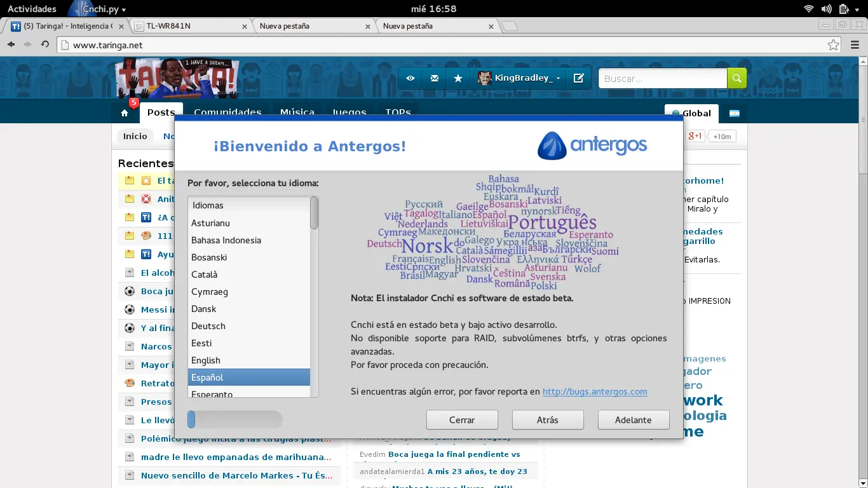Click the eye icon in Taringa header

click(x=410, y=78)
